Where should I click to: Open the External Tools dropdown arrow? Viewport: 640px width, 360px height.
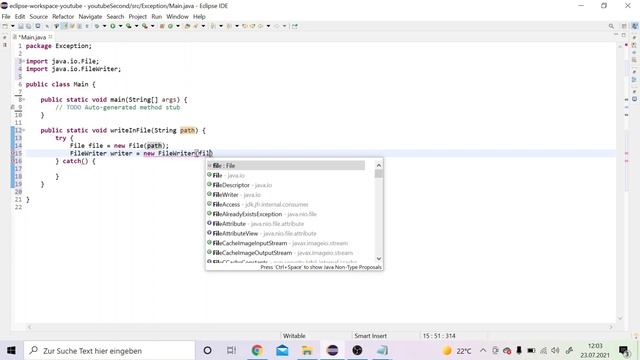tap(153, 26)
